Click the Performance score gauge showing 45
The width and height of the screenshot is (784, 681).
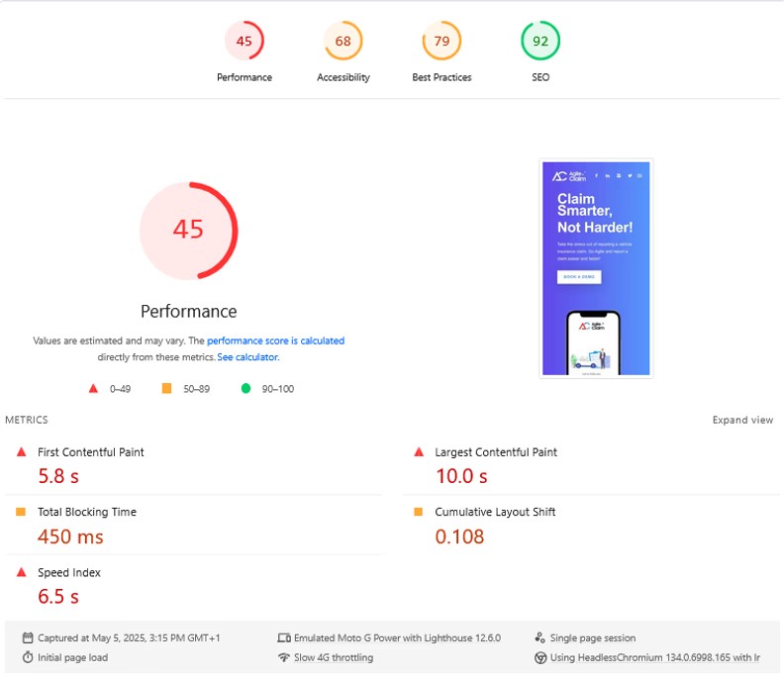[244, 41]
